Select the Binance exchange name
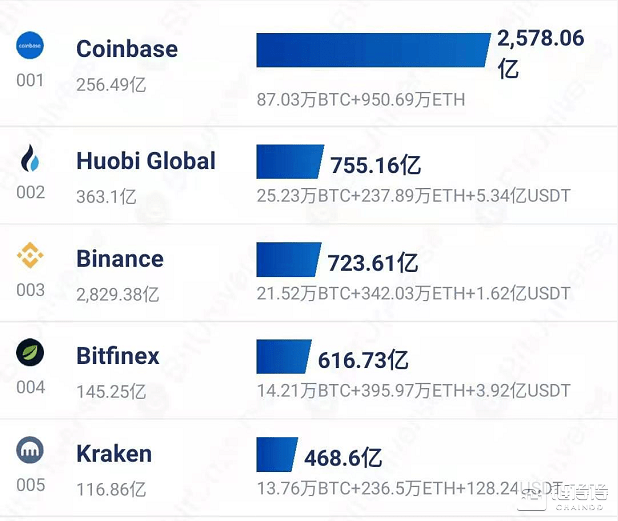618x521 pixels. point(120,259)
